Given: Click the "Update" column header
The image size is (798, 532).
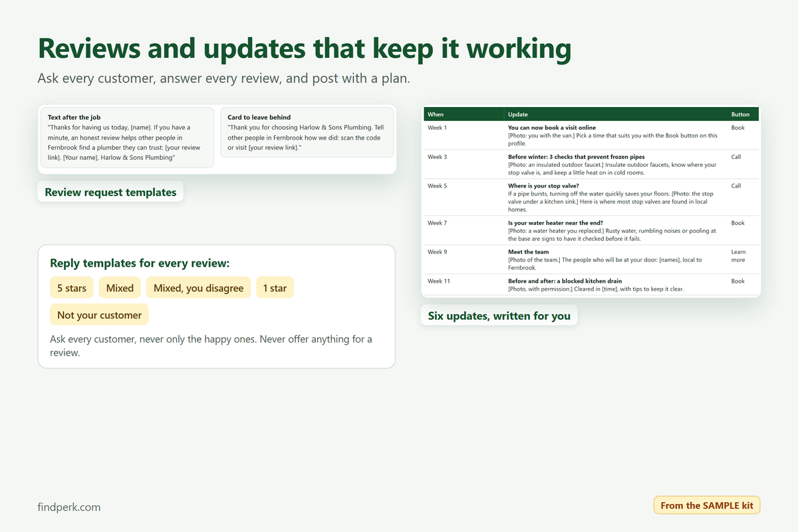Looking at the screenshot, I should click(616, 114).
